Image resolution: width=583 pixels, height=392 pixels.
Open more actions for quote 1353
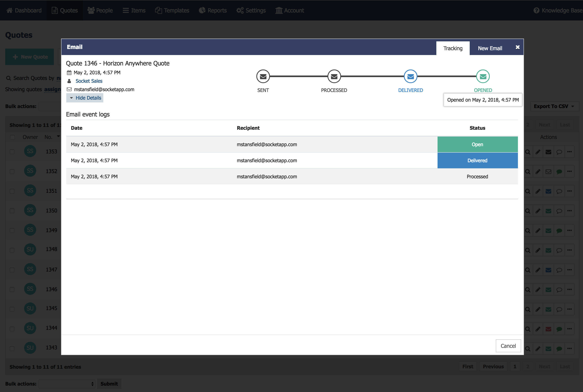coord(570,152)
